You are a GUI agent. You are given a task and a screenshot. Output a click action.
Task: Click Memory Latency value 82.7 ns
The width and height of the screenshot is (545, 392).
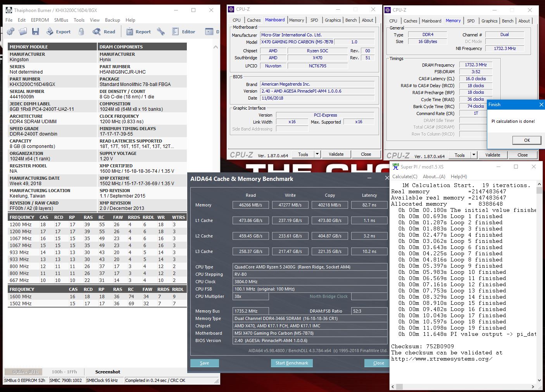(369, 205)
